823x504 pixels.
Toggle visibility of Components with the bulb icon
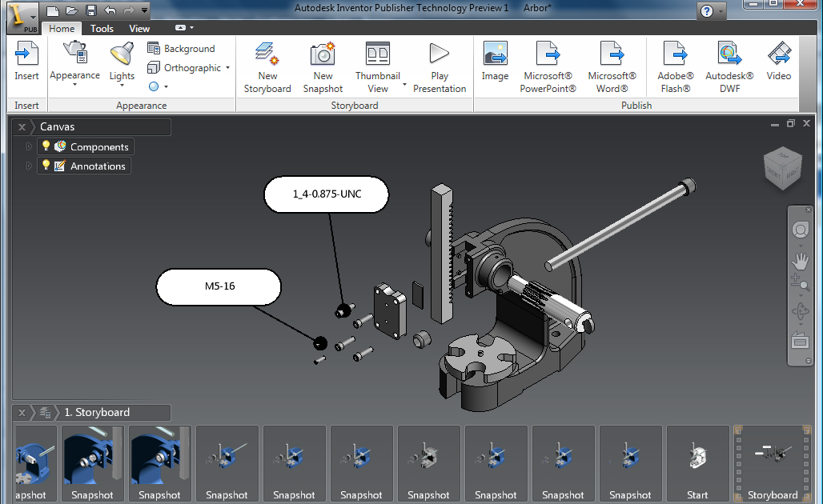click(46, 146)
